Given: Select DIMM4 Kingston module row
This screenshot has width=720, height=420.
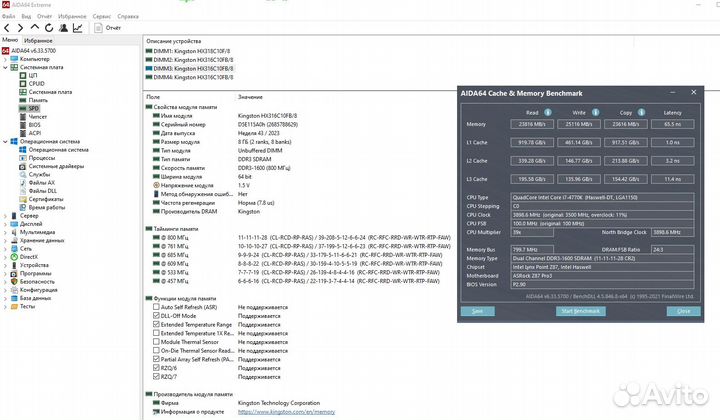Looking at the screenshot, I should (x=190, y=77).
